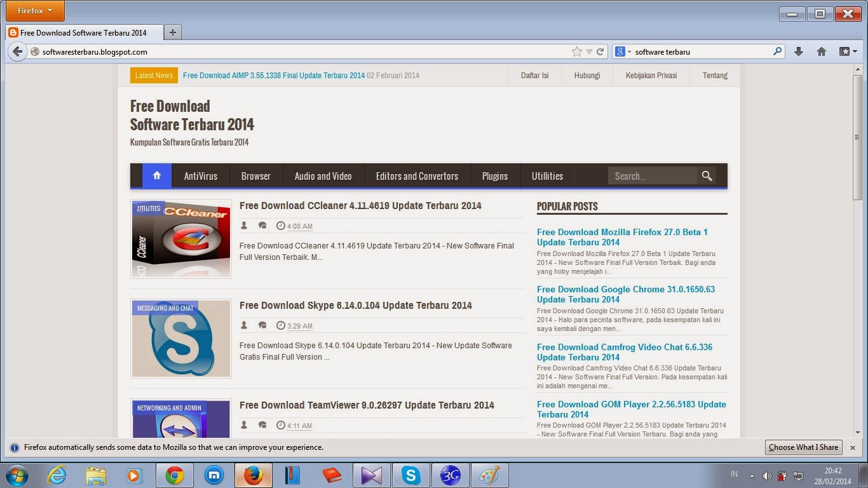Open Free Download Skype 6.14.0.104 article link
Viewport: 868px width, 488px height.
355,305
